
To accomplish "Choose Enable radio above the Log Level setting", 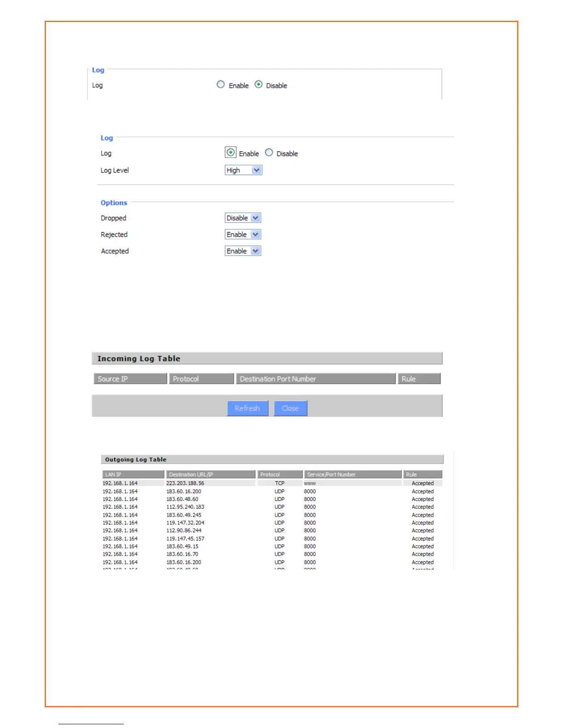I will [x=230, y=152].
